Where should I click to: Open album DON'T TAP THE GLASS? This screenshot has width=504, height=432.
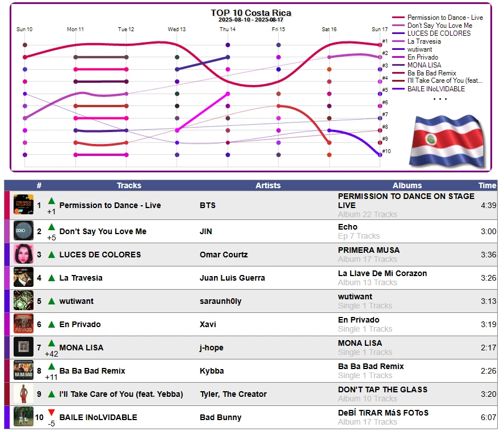pyautogui.click(x=383, y=389)
